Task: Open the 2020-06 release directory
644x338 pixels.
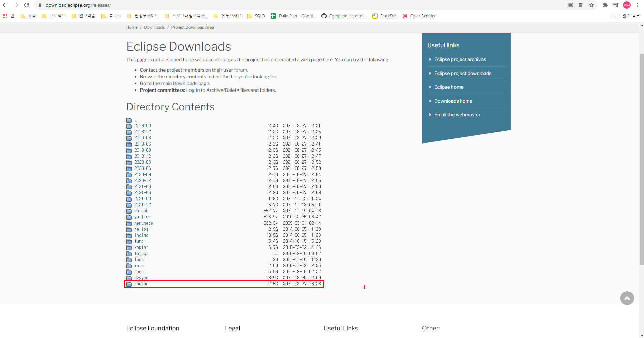Action: [143, 168]
